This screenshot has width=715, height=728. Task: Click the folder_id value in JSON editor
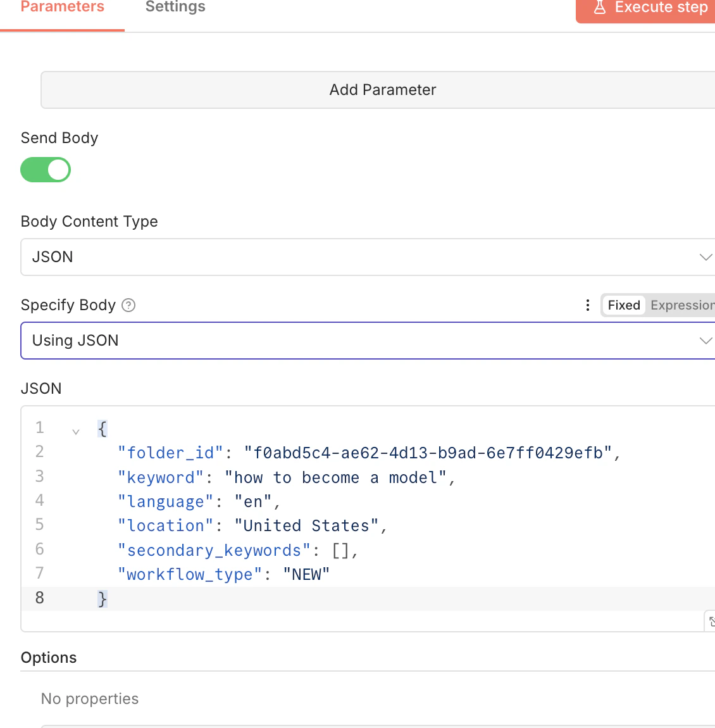428,453
